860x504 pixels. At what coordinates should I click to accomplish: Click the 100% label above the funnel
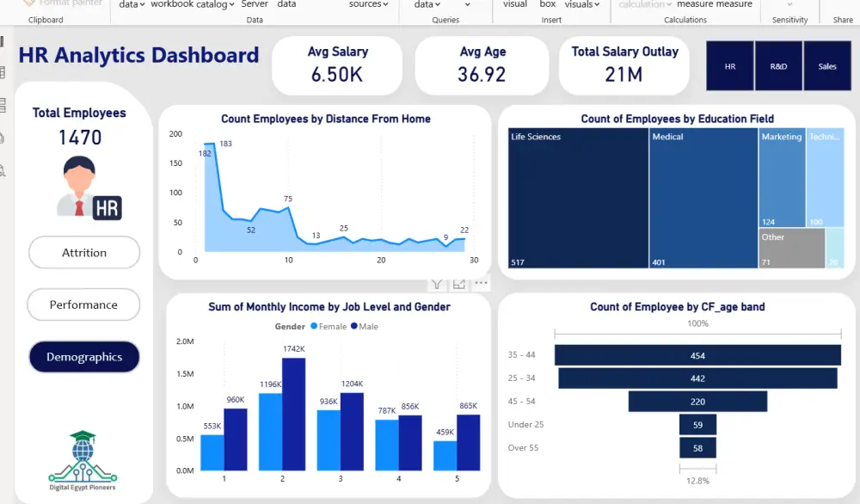[697, 323]
